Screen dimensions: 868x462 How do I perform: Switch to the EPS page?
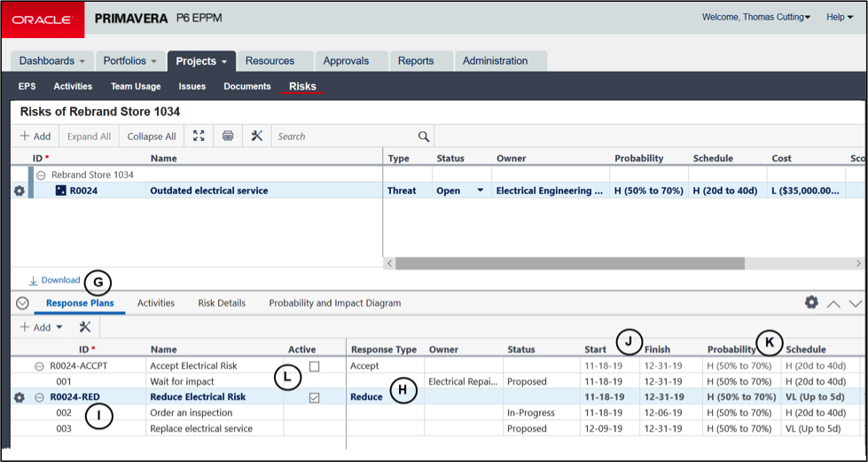(27, 86)
